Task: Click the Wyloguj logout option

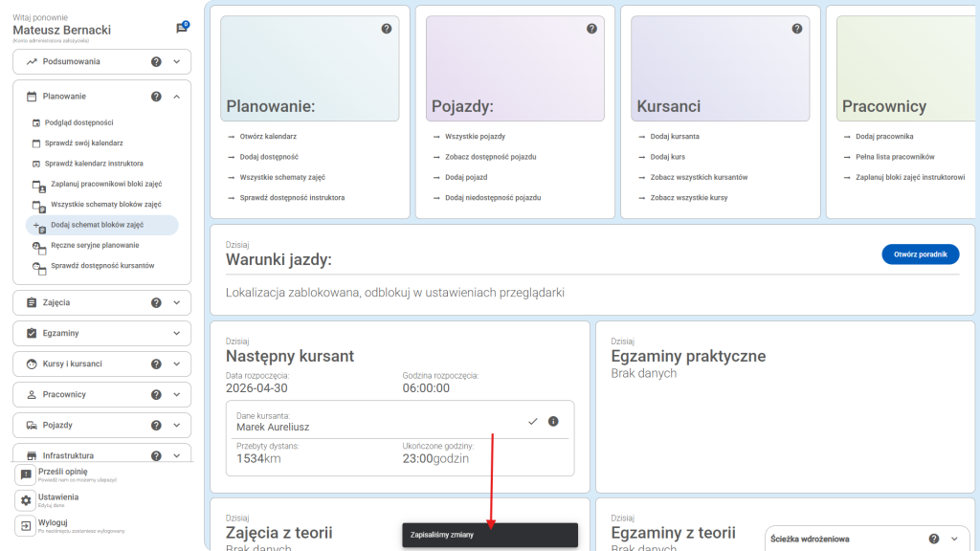Action: pyautogui.click(x=52, y=523)
